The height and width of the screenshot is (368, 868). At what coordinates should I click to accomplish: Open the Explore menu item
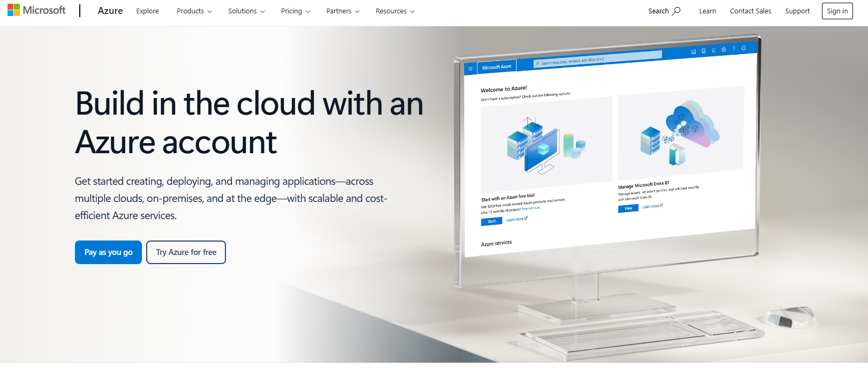147,11
